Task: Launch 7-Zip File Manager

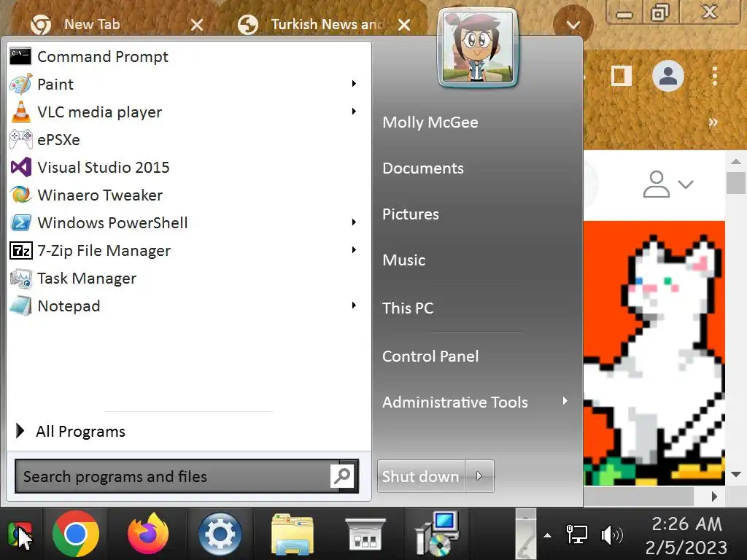Action: (189, 250)
